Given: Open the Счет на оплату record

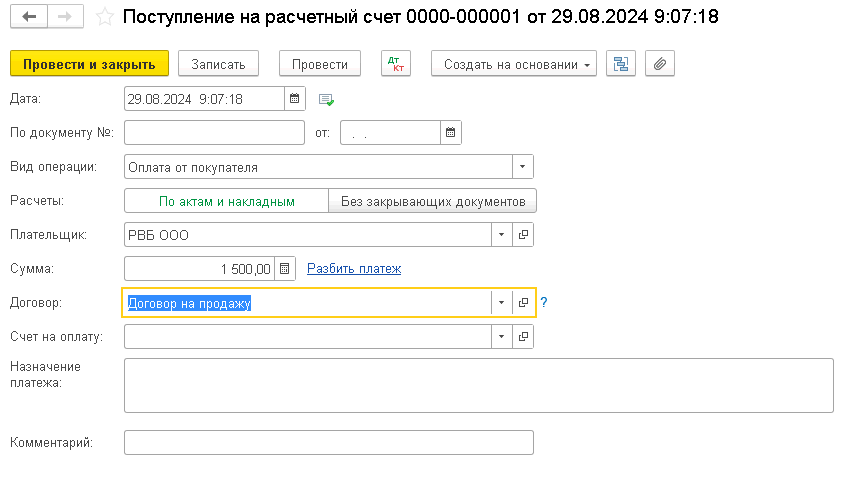Looking at the screenshot, I should pos(523,336).
